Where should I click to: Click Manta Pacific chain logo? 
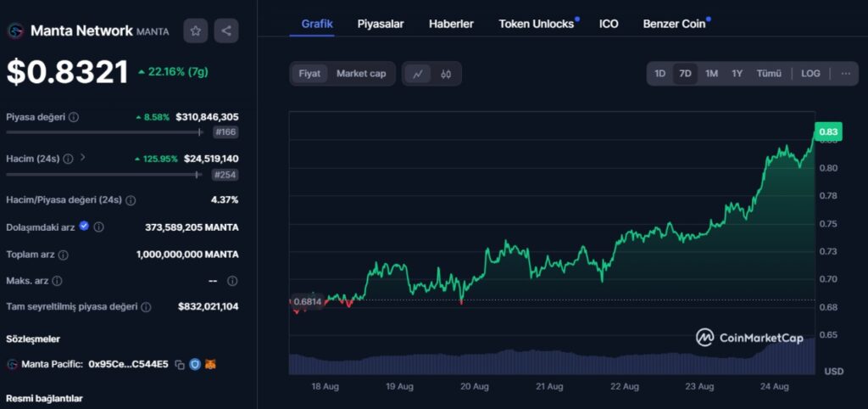click(12, 364)
